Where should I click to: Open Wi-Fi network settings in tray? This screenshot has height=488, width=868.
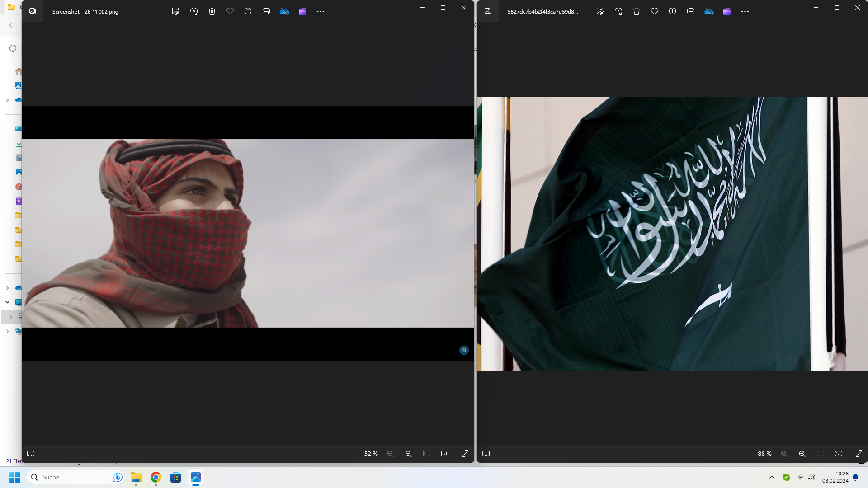point(801,477)
